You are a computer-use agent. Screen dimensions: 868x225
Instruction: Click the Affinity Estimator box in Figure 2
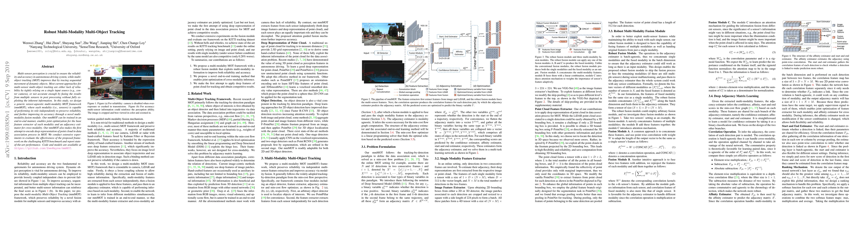coord(459,53)
